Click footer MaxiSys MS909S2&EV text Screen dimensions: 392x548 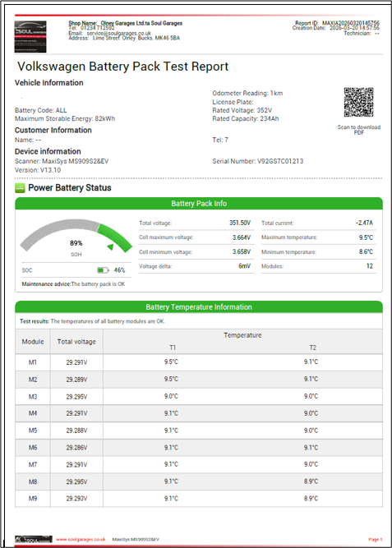coord(136,539)
